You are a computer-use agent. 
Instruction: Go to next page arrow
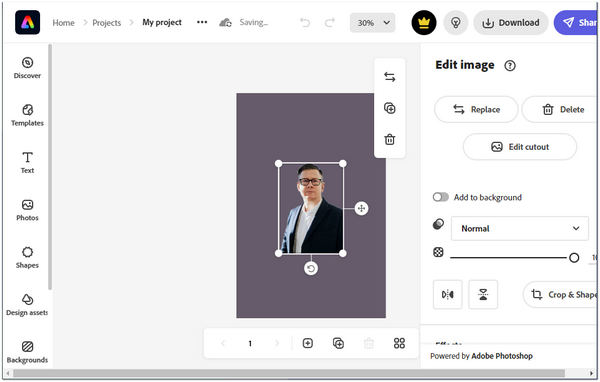tap(277, 343)
